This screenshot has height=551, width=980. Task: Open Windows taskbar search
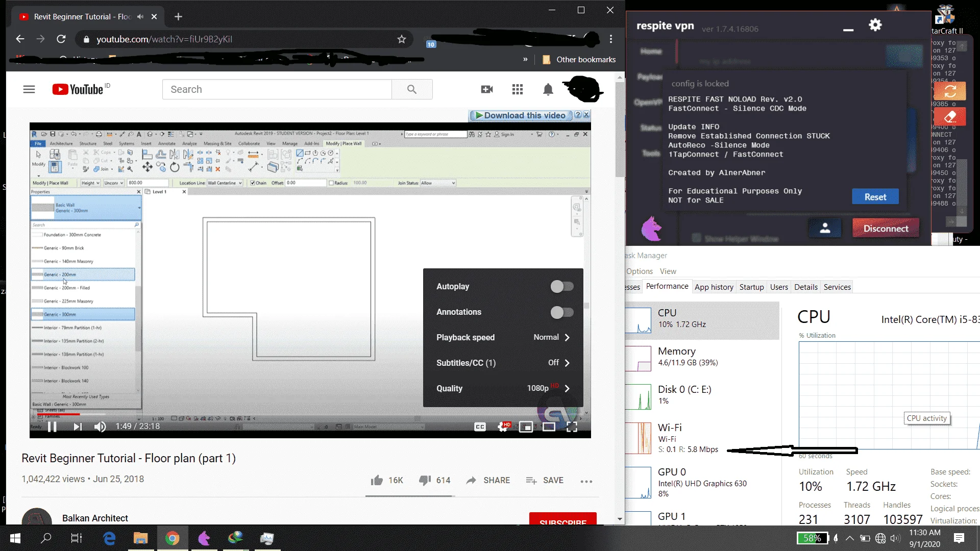coord(46,538)
